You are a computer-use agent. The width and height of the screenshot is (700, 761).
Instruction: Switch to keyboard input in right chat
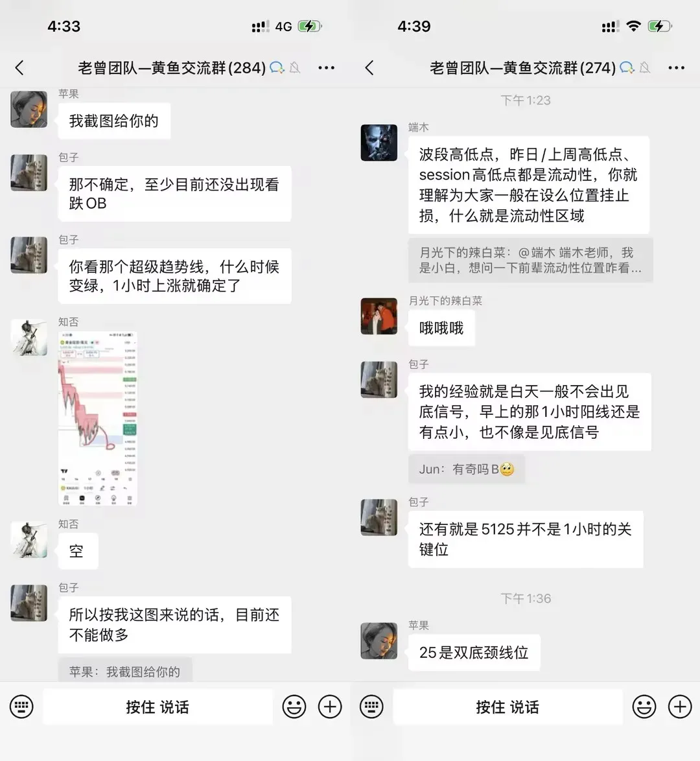pos(371,707)
